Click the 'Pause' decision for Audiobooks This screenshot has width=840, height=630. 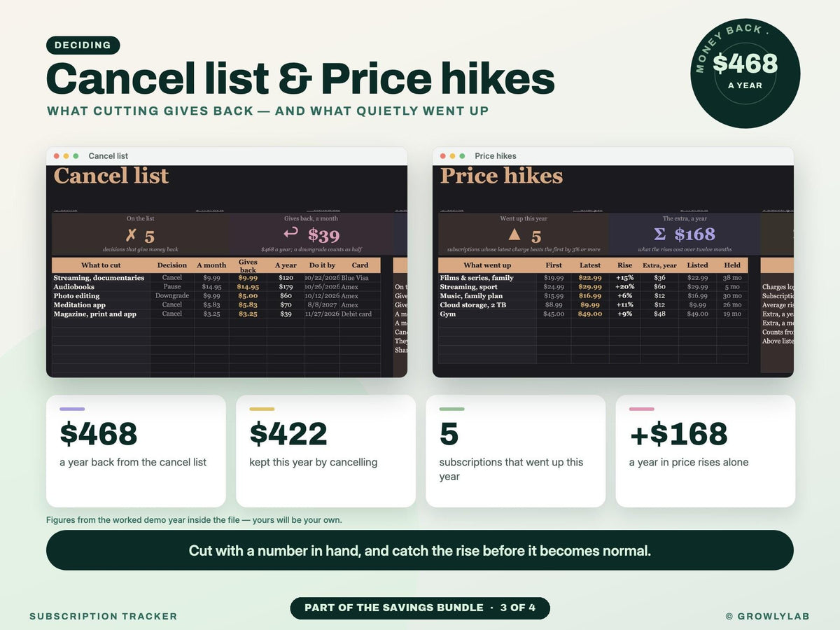pyautogui.click(x=172, y=287)
